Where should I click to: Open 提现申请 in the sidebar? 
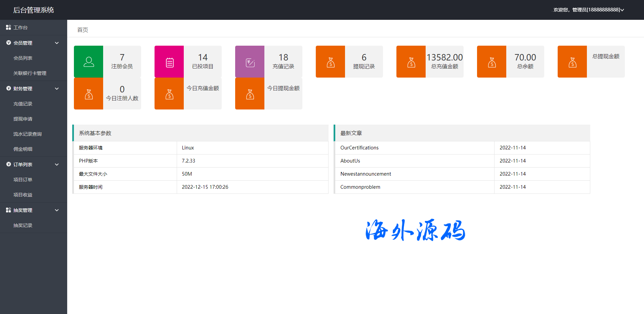[x=23, y=119]
